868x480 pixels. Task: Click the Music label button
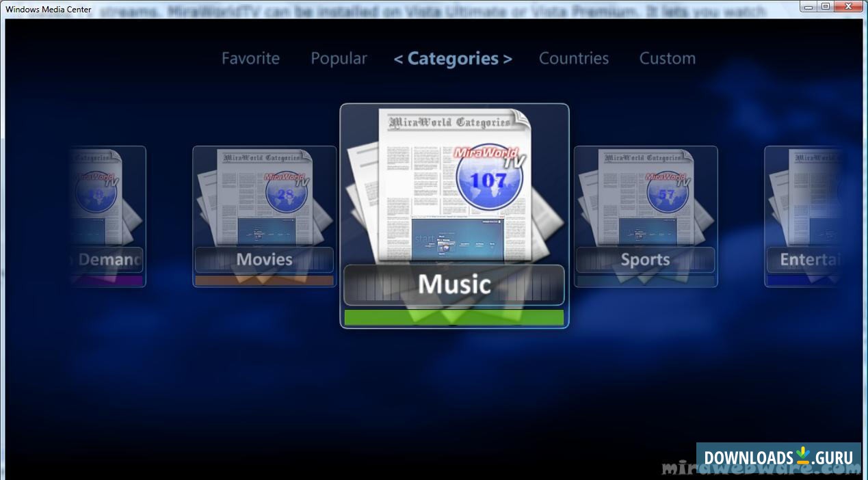[x=454, y=284]
